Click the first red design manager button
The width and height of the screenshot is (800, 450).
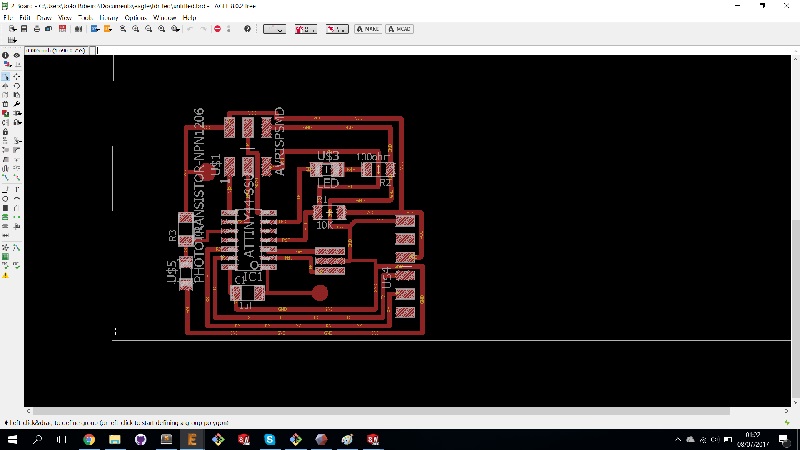tap(306, 29)
